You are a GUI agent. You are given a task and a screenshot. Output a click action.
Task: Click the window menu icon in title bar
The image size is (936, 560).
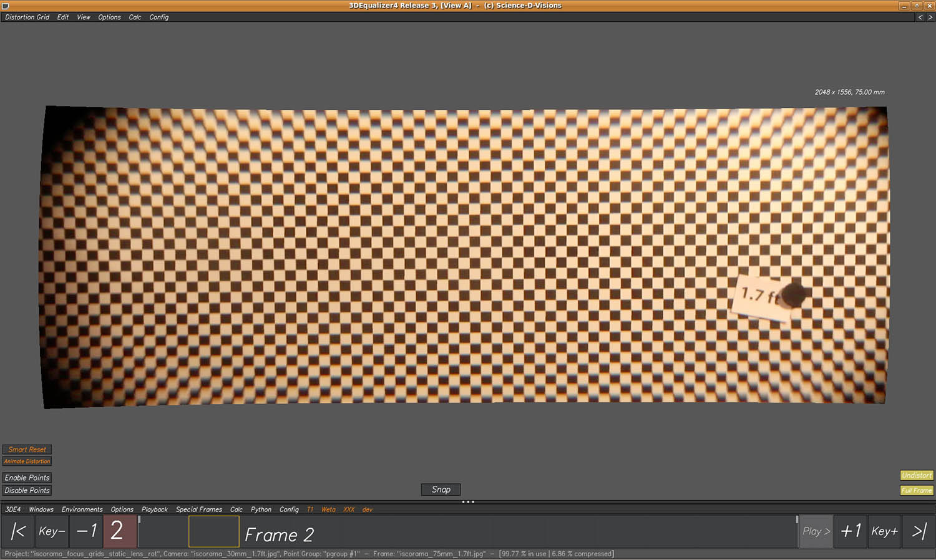click(x=5, y=6)
